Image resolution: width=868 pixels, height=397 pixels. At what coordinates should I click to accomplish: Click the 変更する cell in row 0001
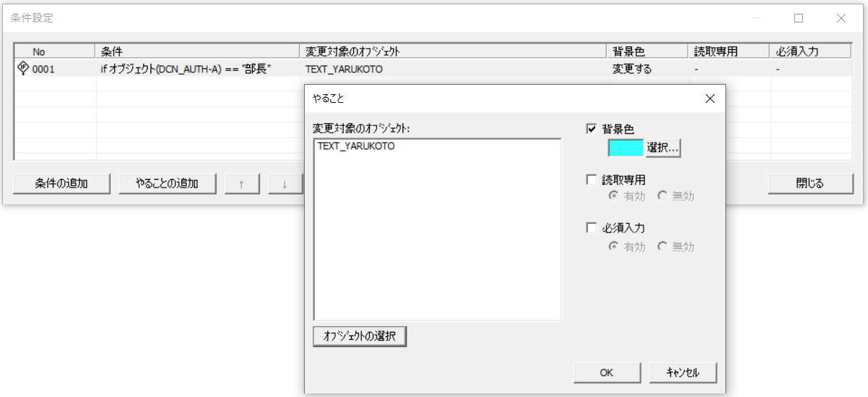click(631, 70)
